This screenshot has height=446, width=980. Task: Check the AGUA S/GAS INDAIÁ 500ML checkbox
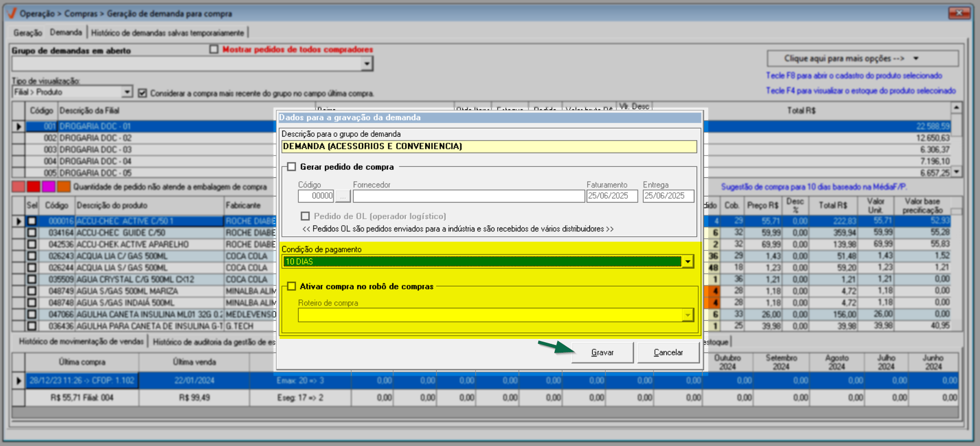(x=32, y=303)
